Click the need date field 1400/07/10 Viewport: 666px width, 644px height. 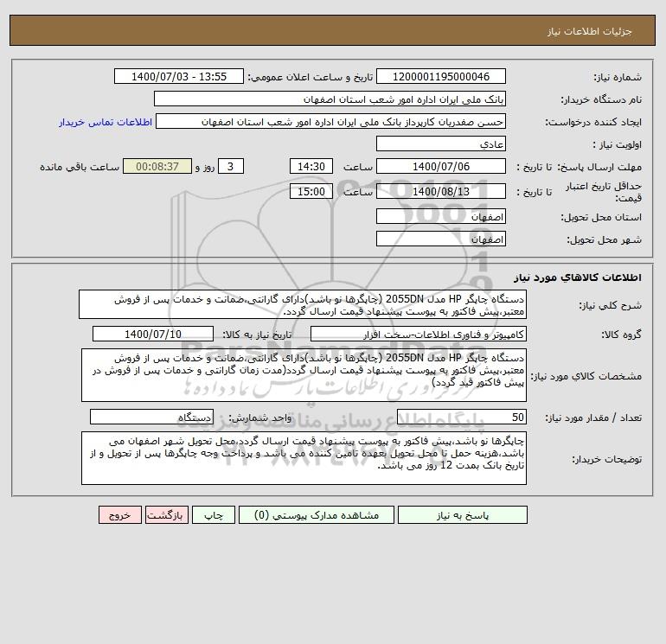(153, 334)
